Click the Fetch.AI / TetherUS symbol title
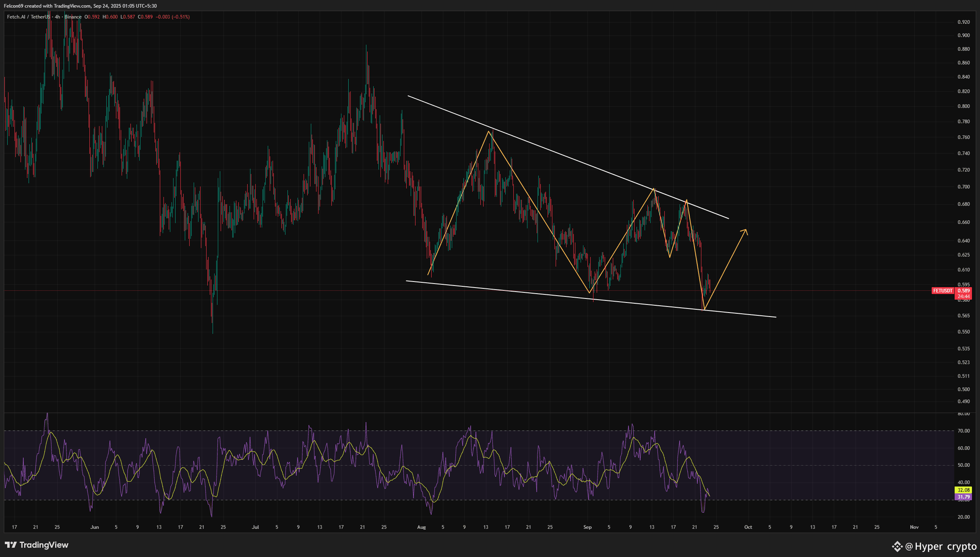The image size is (980, 557). [x=27, y=17]
